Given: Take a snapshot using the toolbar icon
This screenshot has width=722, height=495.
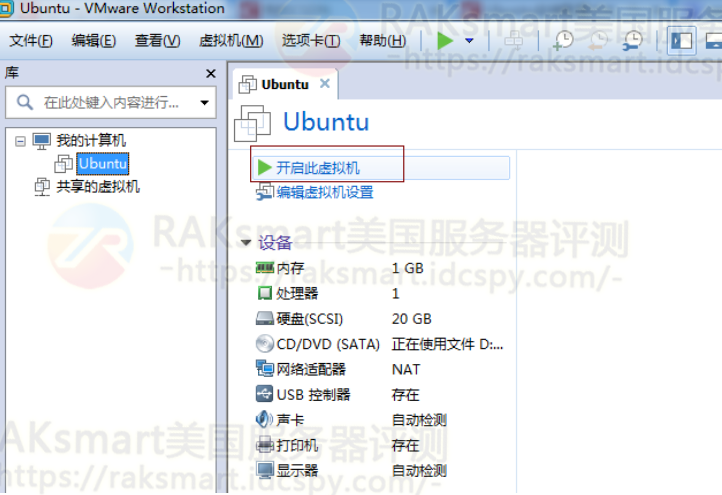Looking at the screenshot, I should (564, 41).
